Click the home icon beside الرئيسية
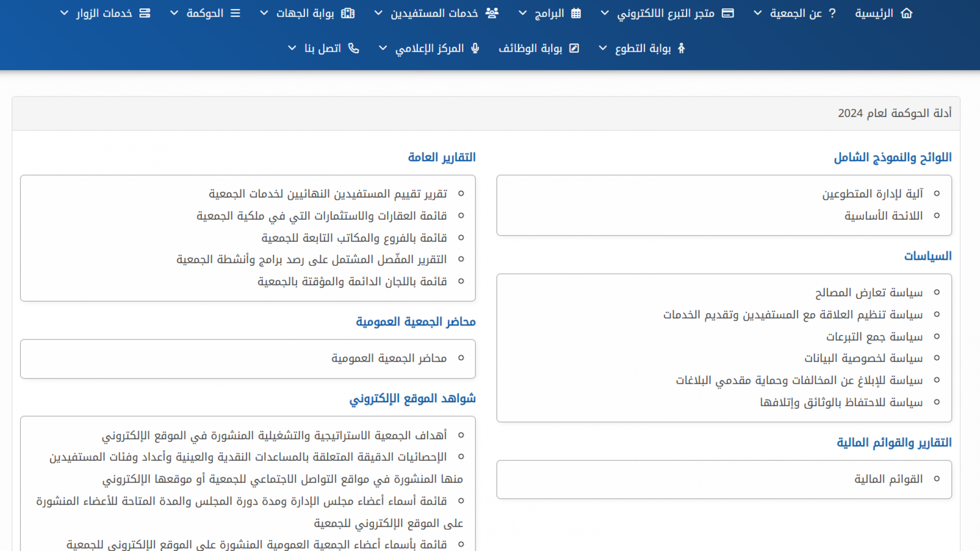Viewport: 980px width, 551px height. tap(907, 13)
